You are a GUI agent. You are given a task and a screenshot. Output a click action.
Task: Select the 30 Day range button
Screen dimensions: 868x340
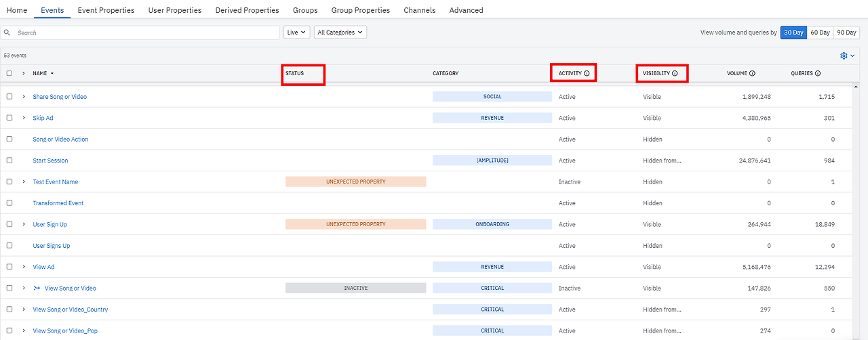(793, 33)
